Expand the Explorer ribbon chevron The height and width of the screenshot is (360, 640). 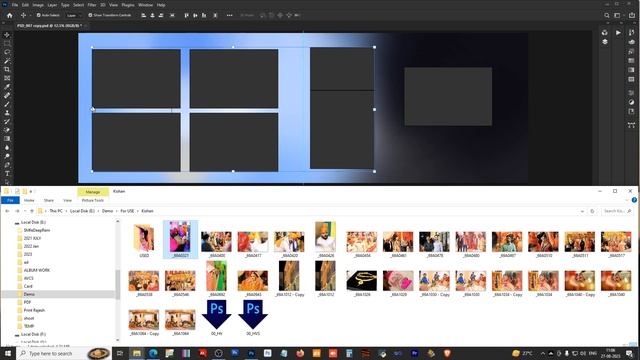[x=627, y=200]
